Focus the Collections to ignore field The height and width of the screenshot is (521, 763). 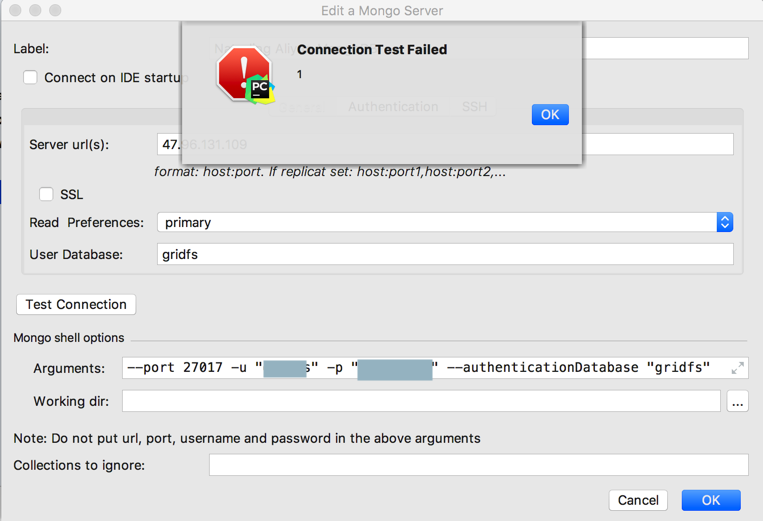click(x=478, y=465)
